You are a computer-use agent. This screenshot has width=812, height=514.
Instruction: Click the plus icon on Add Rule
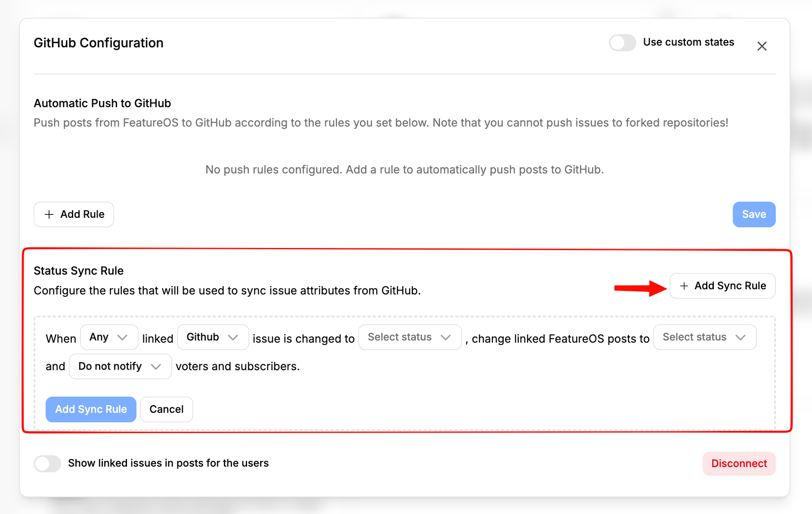(x=49, y=214)
